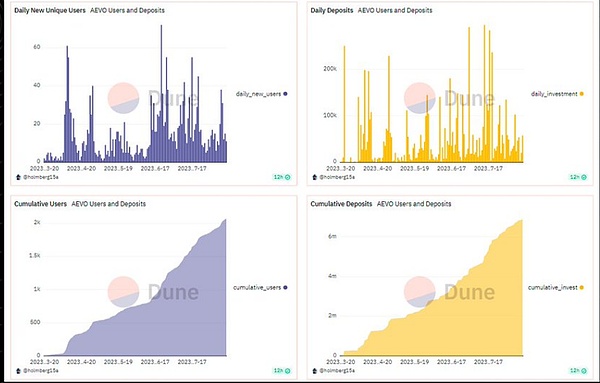Click the 4m y-axis label in Cumulative Deposits
The height and width of the screenshot is (383, 600).
[x=333, y=276]
